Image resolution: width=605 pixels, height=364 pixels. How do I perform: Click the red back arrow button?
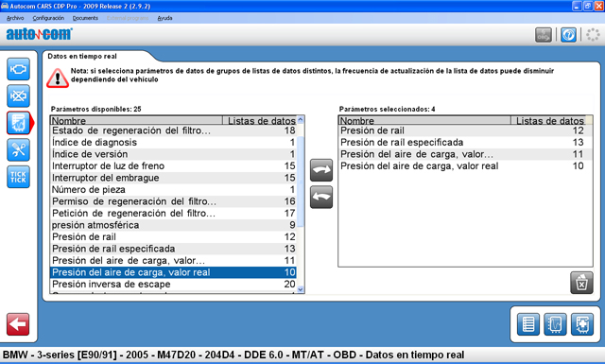(18, 324)
